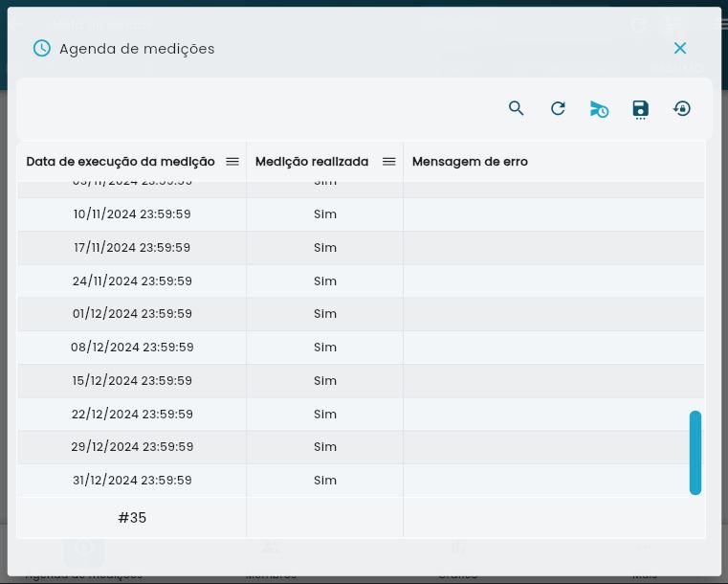
Task: Sort by Data de execução da medição header
Action: coord(121,162)
